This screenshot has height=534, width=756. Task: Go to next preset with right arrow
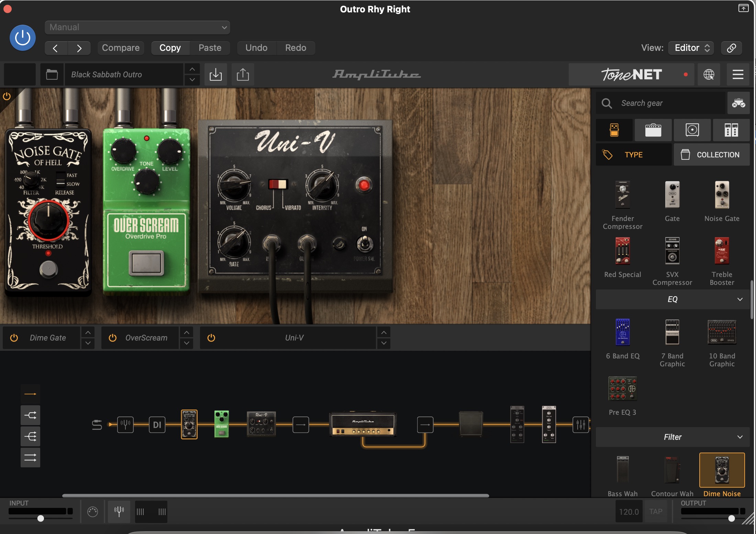[79, 48]
